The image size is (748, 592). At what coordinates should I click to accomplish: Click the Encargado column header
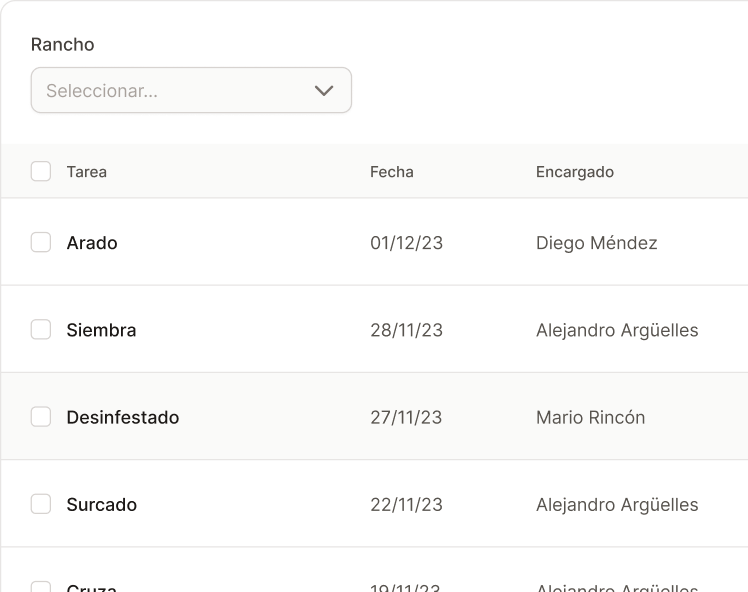[575, 172]
